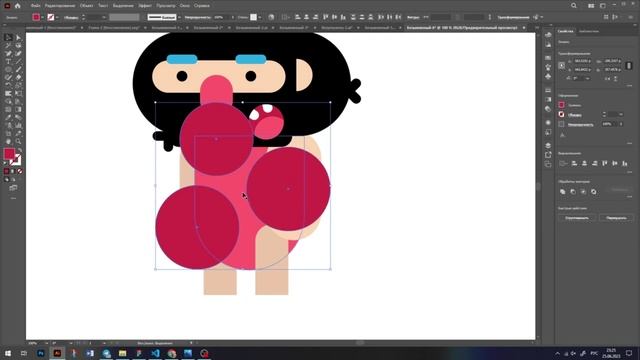Select the Line Segment tool

pos(18,62)
